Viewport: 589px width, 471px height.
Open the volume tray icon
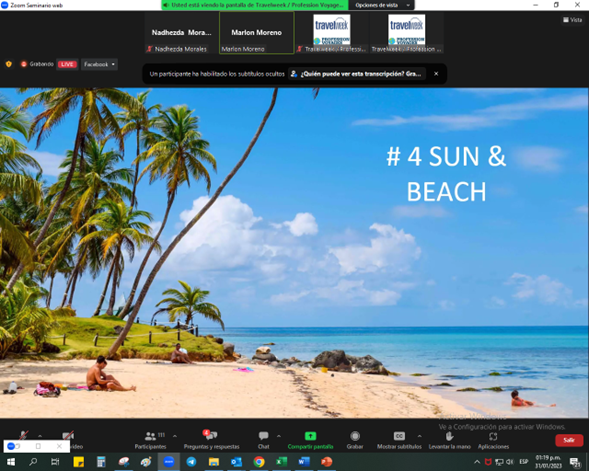(510, 462)
